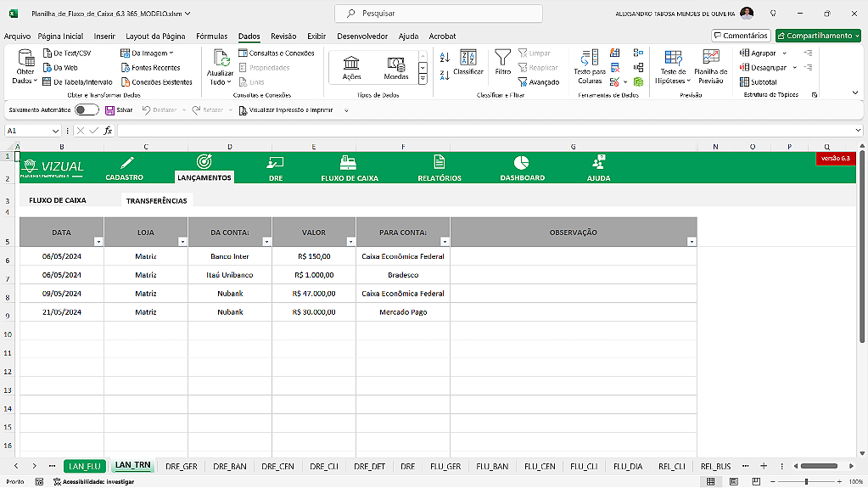Open the Fórmulas ribbon tab
This screenshot has height=488, width=868.
pos(211,36)
